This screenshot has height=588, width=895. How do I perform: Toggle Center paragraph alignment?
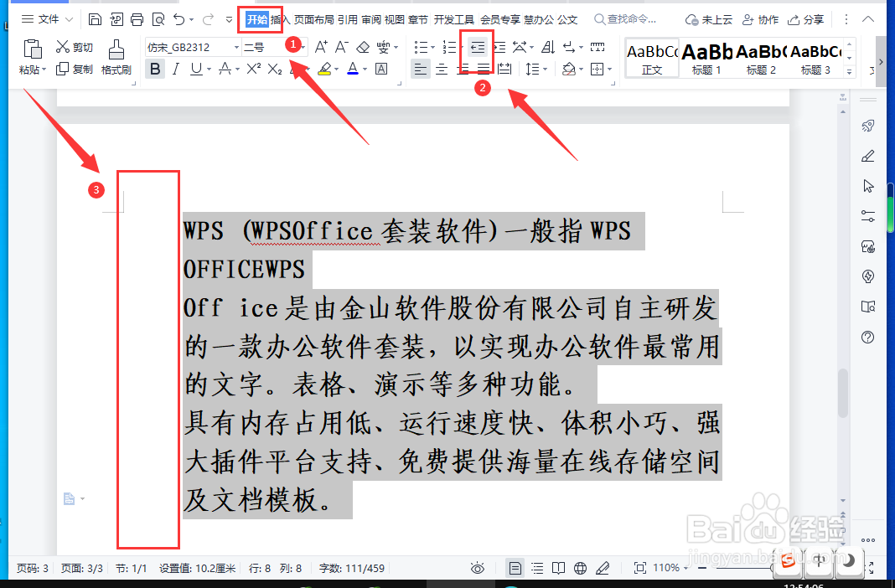coord(442,69)
